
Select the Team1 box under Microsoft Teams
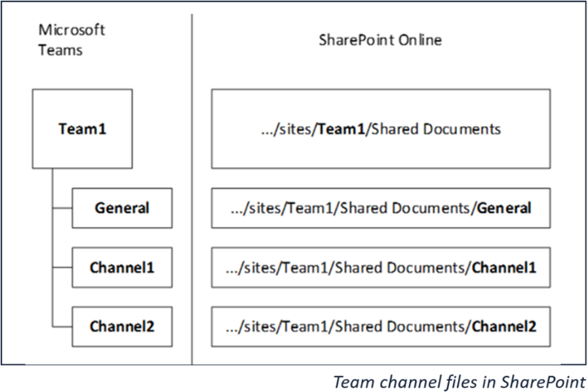coord(82,128)
